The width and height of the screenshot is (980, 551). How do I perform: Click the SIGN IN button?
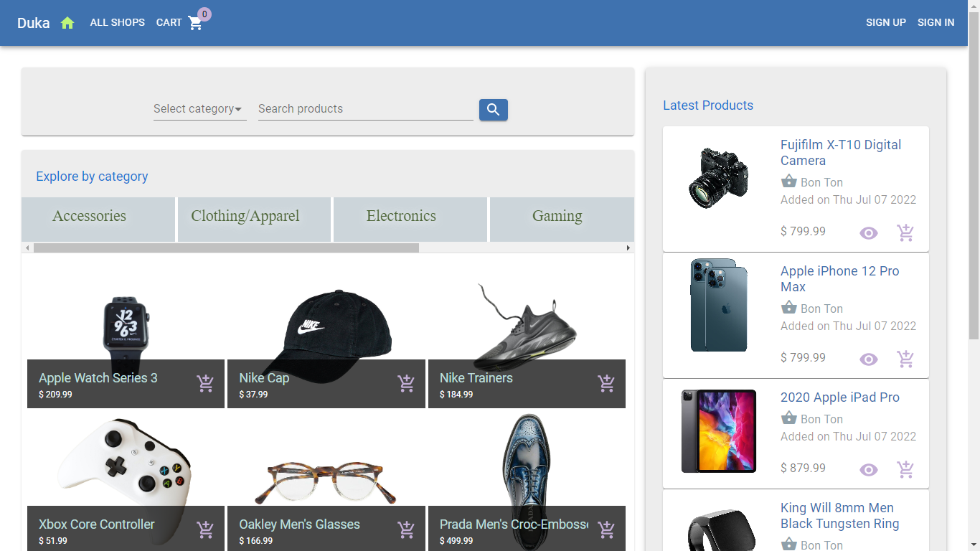coord(936,23)
